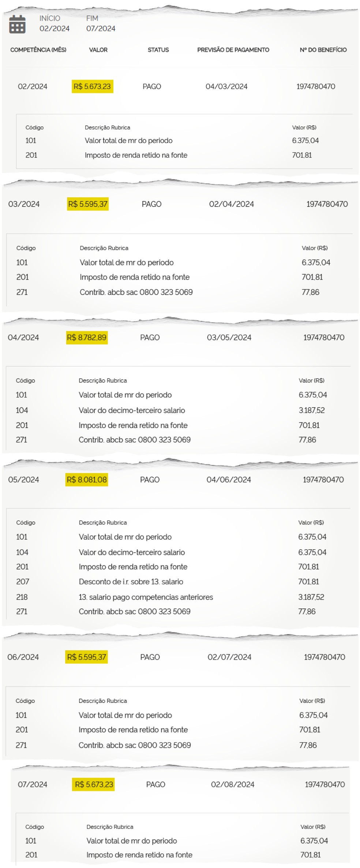The width and height of the screenshot is (360, 868).
Task: Collapse the 05/2024 competência row
Action: tap(23, 480)
